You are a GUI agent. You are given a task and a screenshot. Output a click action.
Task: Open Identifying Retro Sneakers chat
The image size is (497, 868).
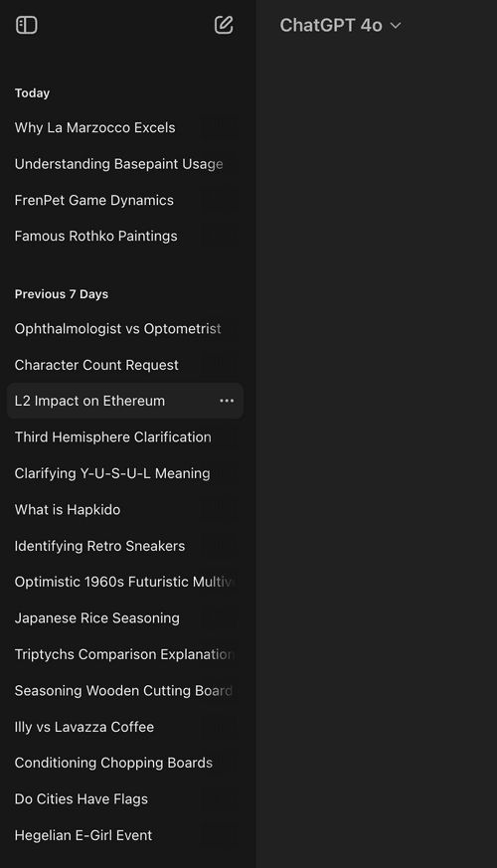tap(125, 546)
